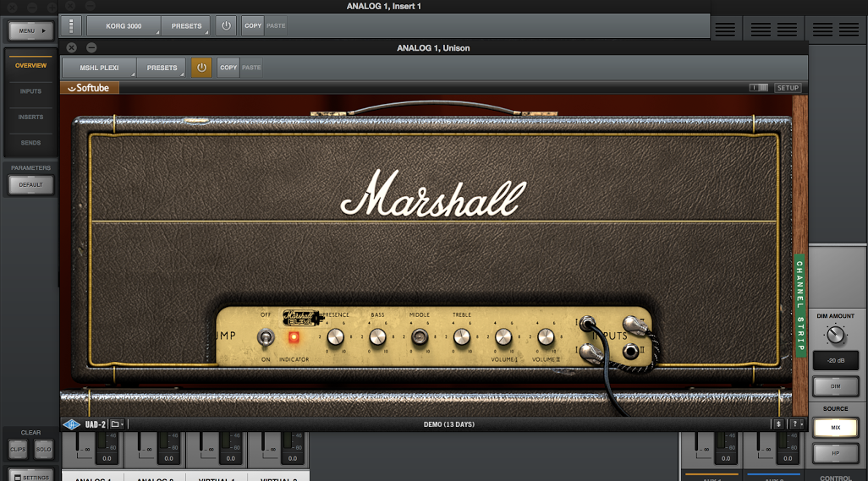
Task: Click the upper-right input jack plug
Action: 634,324
